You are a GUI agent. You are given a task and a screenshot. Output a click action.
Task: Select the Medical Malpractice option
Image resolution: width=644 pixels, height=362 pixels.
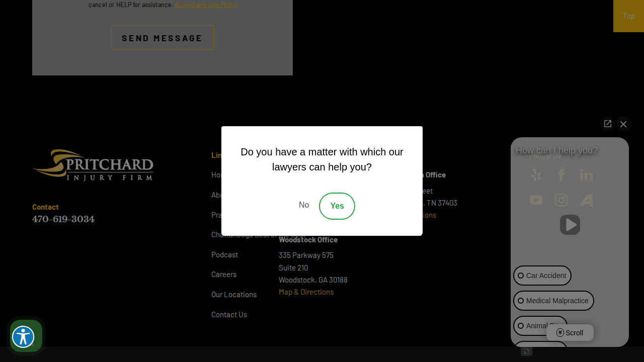[x=553, y=301]
